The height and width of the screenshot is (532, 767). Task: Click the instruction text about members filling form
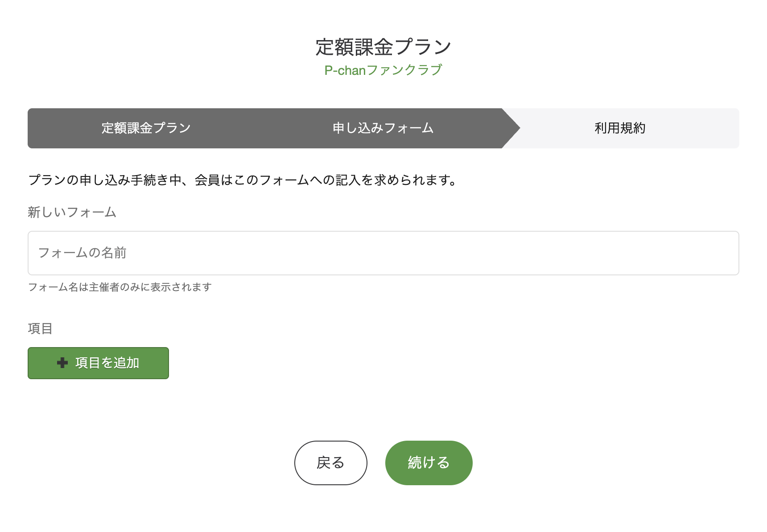click(x=242, y=180)
